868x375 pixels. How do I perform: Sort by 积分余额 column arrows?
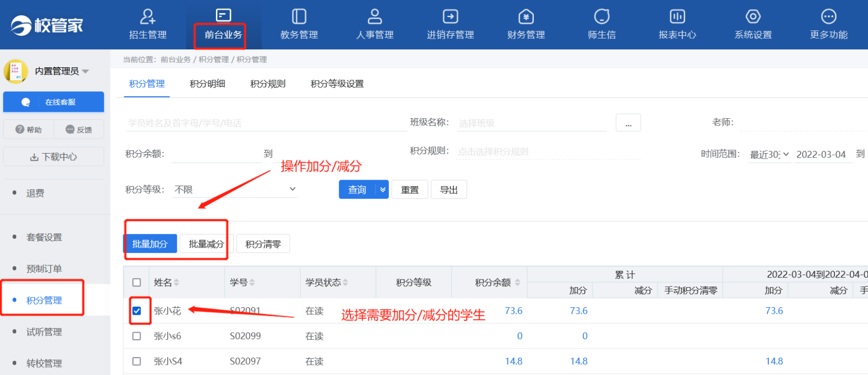pyautogui.click(x=518, y=282)
